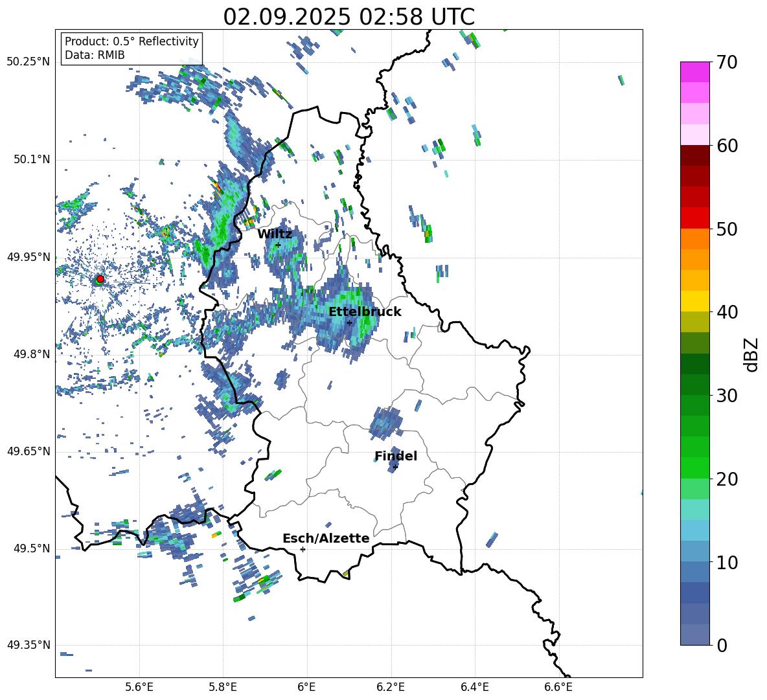
Task: Click the 30 value on the colorbar
Action: 726,396
